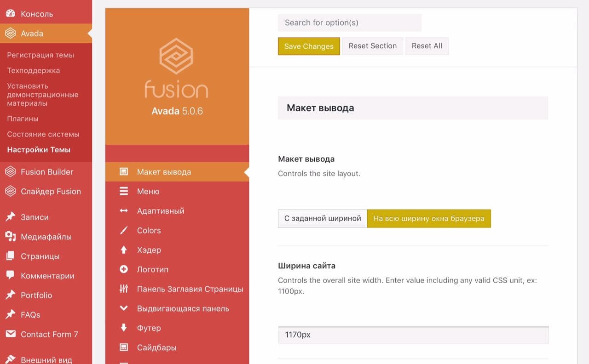Click the Макет вывода section heading

point(320,108)
